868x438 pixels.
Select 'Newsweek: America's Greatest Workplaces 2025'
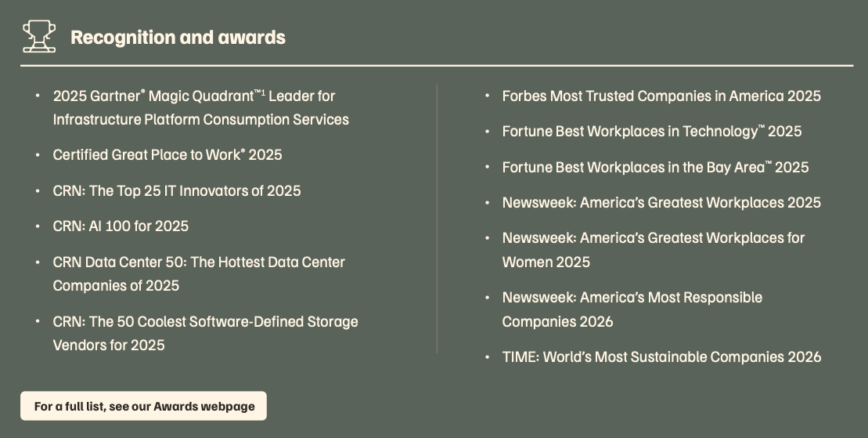coord(661,202)
